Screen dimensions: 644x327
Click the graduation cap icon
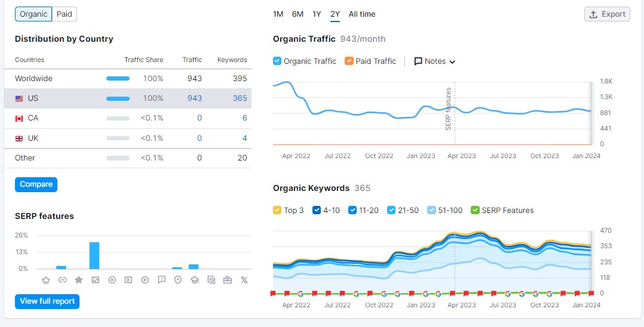click(x=194, y=280)
